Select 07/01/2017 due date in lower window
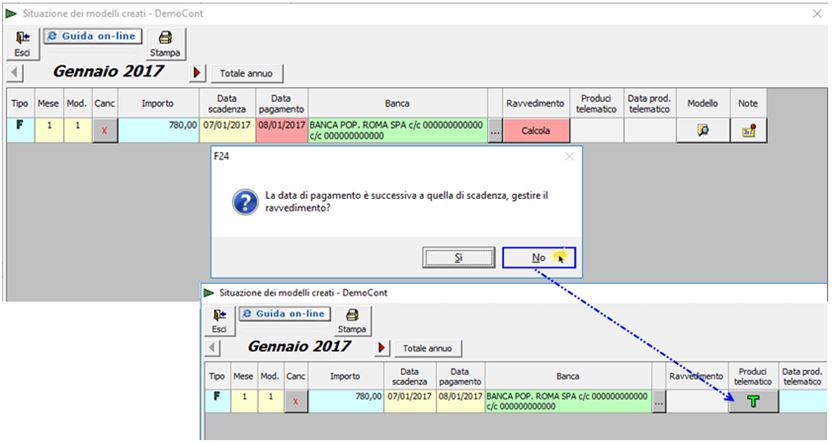Viewport: 833px width, 443px height. [410, 402]
